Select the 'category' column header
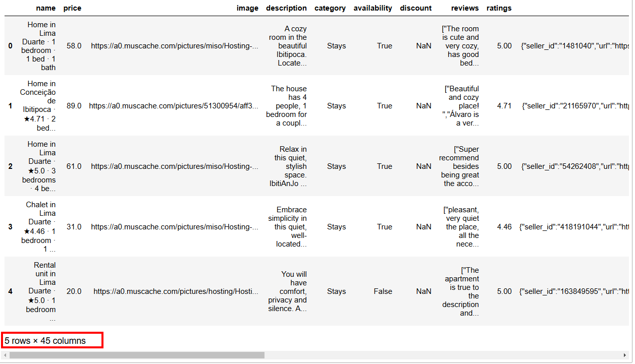 (x=330, y=8)
